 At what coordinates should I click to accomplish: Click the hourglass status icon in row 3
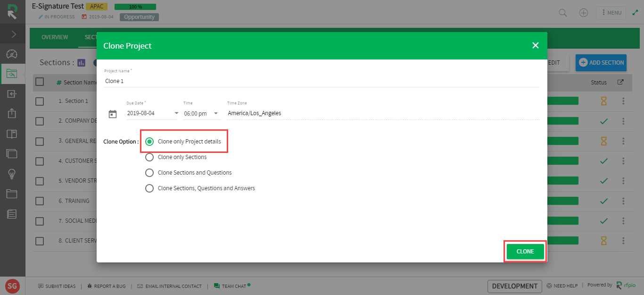(x=603, y=141)
